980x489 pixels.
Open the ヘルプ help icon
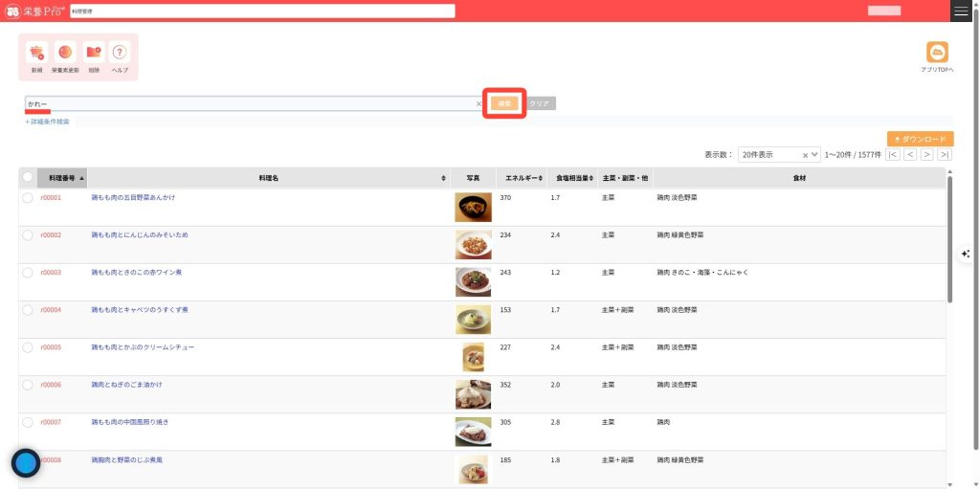pyautogui.click(x=120, y=54)
